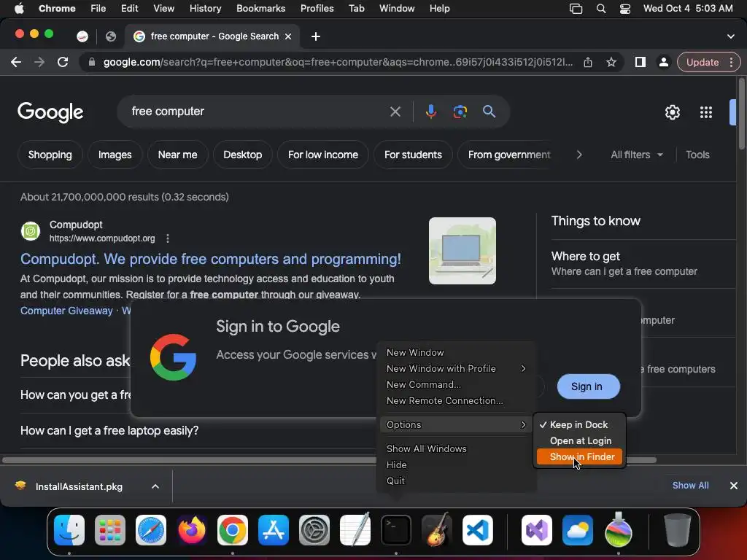The width and height of the screenshot is (747, 560).
Task: Open Visual Studio Code dock icon
Action: point(478,530)
